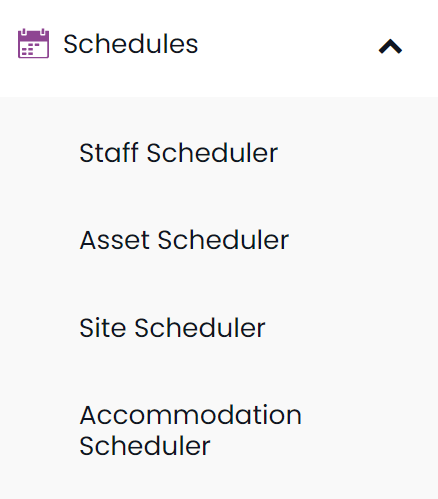Choose Accommodation Scheduler from the Schedules submenu

190,430
